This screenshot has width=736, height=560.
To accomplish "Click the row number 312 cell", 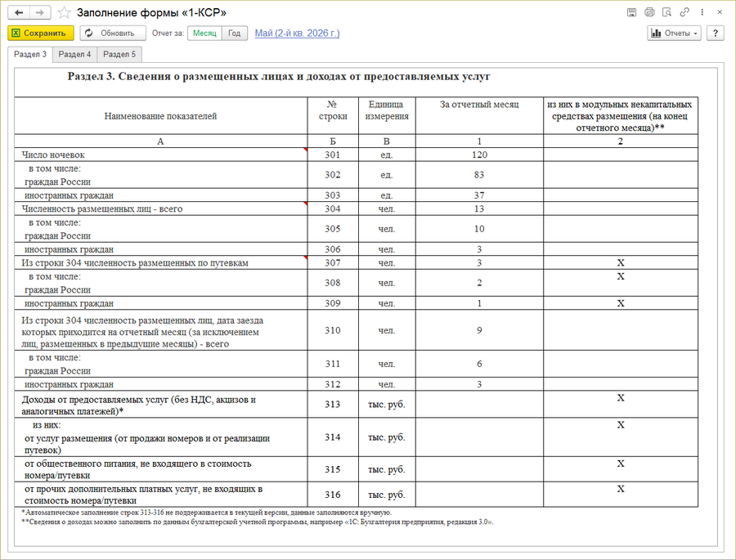I will point(333,384).
